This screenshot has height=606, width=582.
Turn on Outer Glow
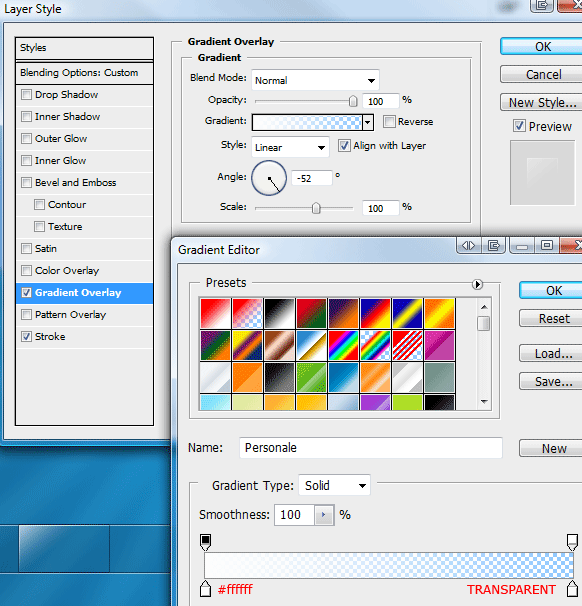[x=26, y=139]
